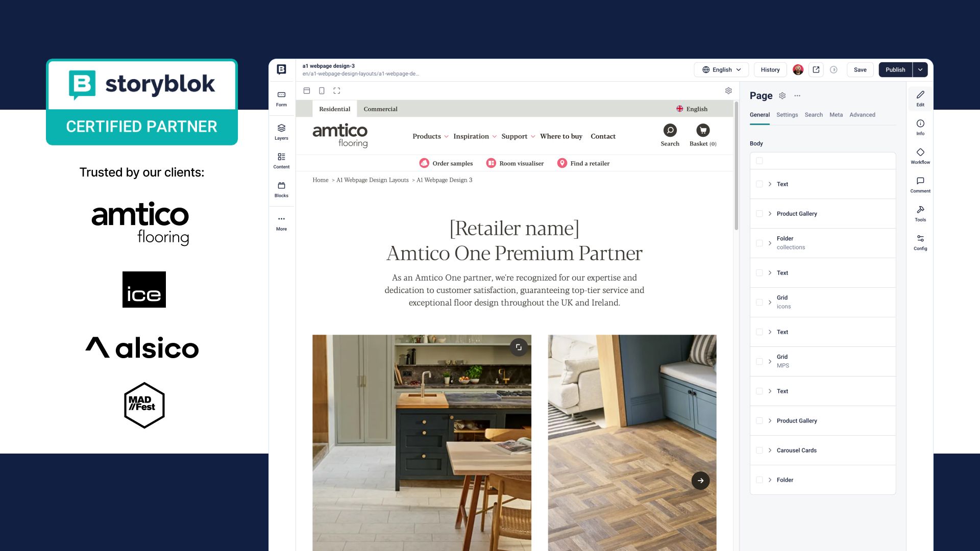Open the Publish options dropdown arrow
The height and width of the screenshot is (551, 980).
click(x=920, y=70)
